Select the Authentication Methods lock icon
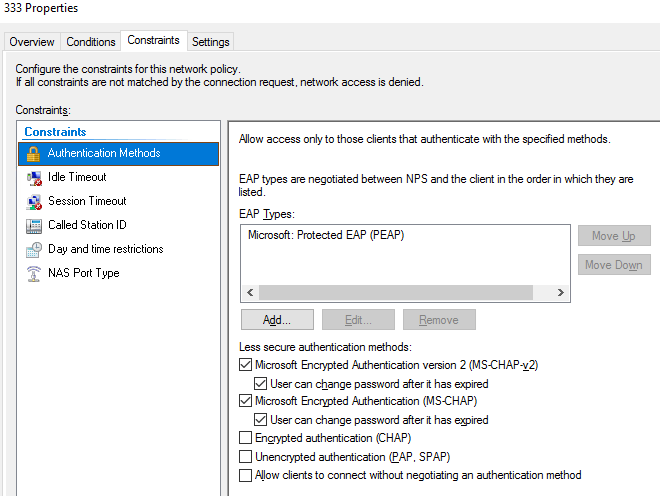Image resolution: width=660 pixels, height=496 pixels. 33,154
